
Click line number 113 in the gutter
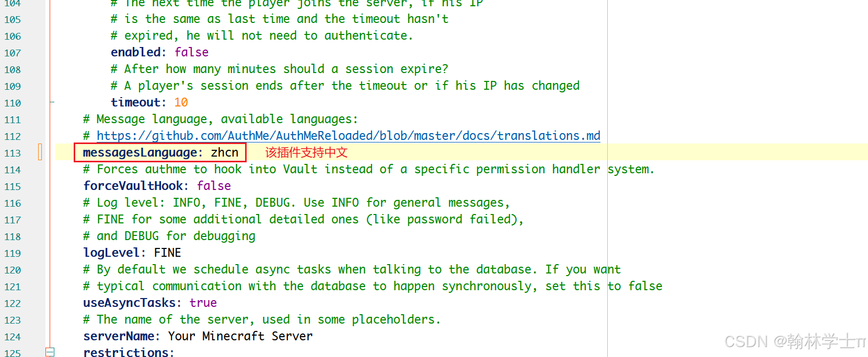click(13, 153)
